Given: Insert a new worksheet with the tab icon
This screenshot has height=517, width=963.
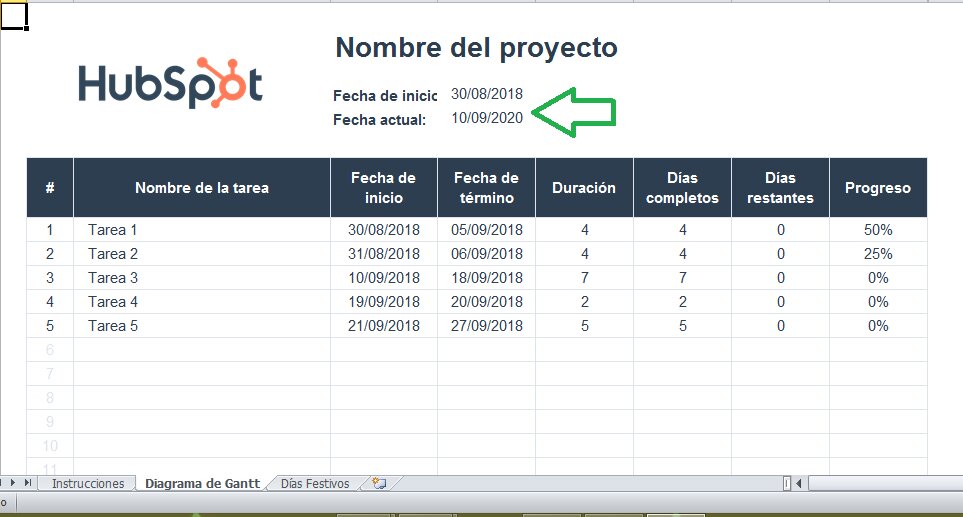Looking at the screenshot, I should [x=379, y=483].
